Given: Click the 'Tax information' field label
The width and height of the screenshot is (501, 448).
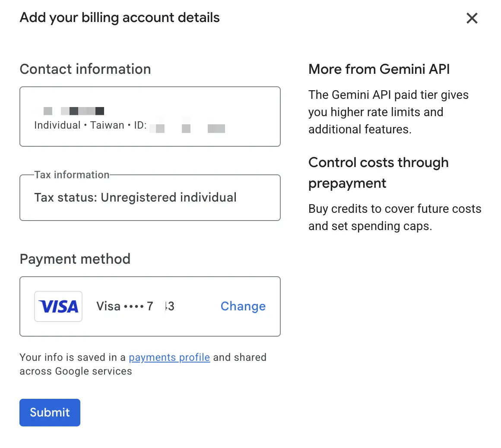Looking at the screenshot, I should (72, 175).
